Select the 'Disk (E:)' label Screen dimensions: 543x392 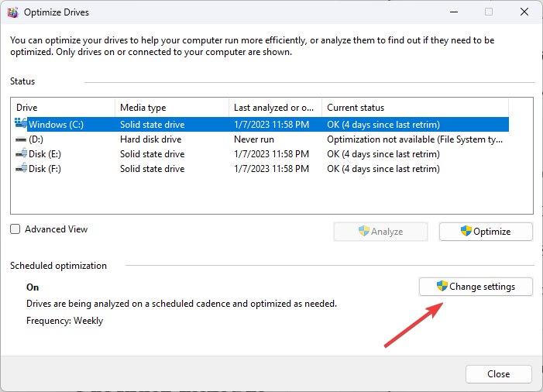pyautogui.click(x=45, y=154)
